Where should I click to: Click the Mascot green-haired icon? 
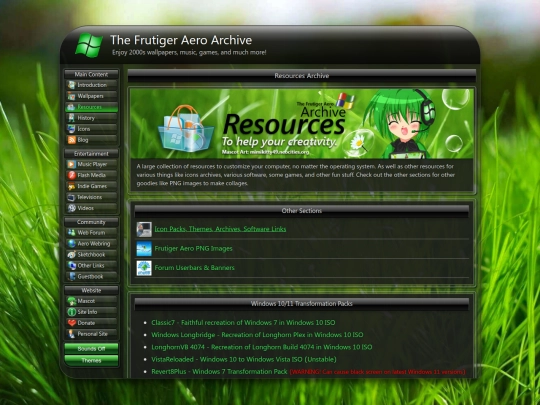tap(71, 301)
